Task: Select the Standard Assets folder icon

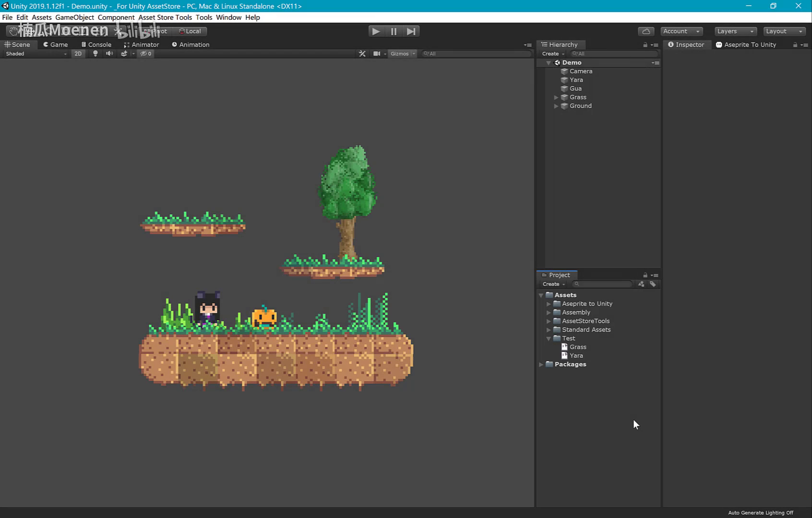Action: click(x=557, y=330)
